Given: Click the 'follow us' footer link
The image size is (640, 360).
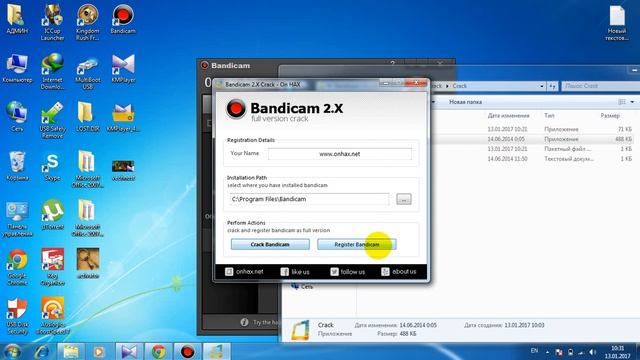Looking at the screenshot, I should point(347,271).
